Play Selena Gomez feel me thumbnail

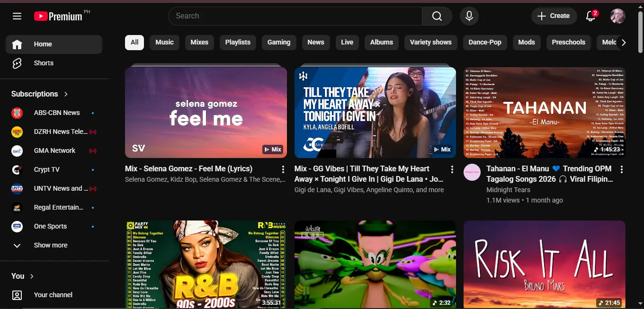click(206, 113)
